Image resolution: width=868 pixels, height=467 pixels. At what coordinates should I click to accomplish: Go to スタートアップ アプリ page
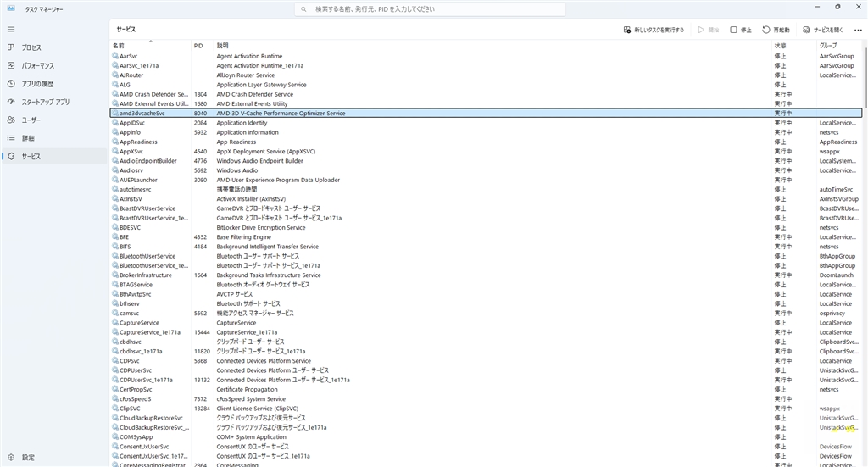[x=53, y=103]
